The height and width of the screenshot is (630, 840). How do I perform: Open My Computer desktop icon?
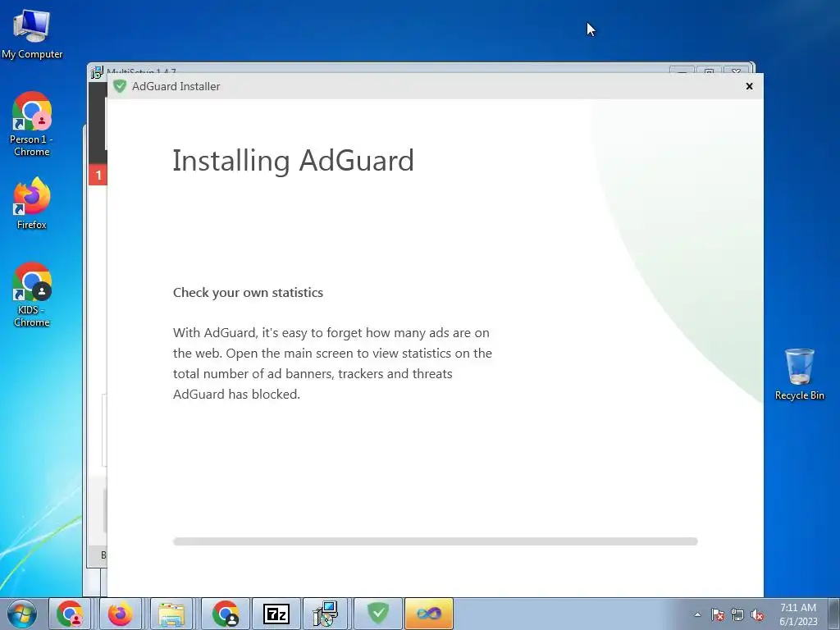32,33
